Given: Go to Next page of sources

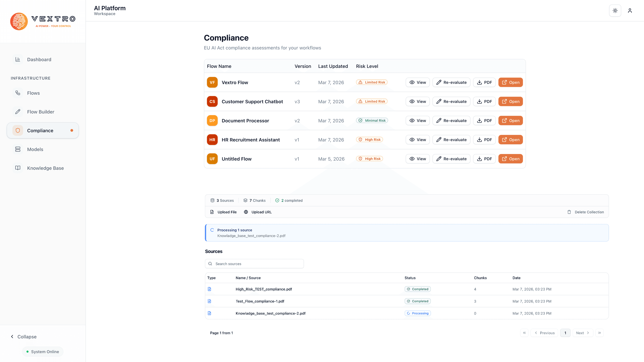Looking at the screenshot, I should point(583,333).
